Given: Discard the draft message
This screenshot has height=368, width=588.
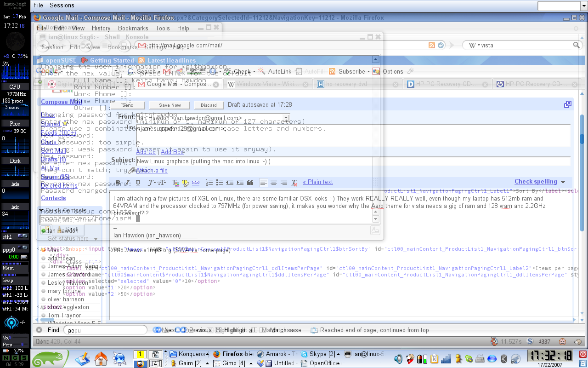Looking at the screenshot, I should [209, 105].
